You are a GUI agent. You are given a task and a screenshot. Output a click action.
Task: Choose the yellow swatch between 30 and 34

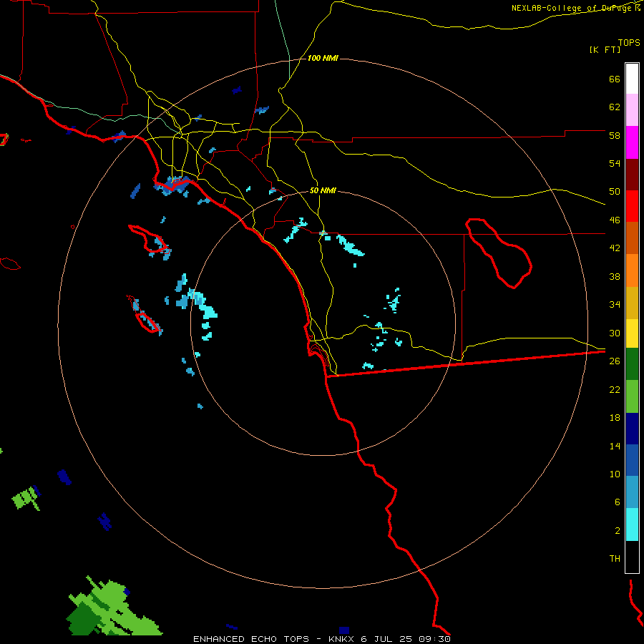tap(632, 333)
